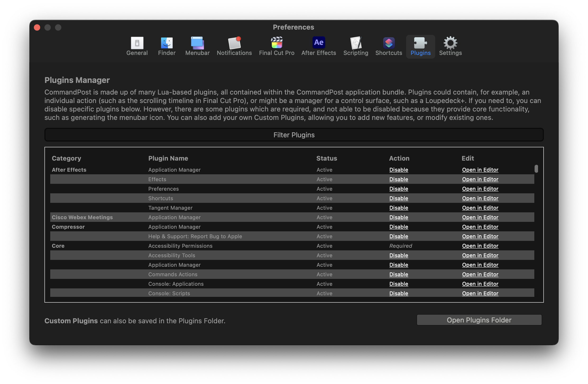Disable After Effects Application Manager plugin
This screenshot has width=588, height=384.
[399, 170]
